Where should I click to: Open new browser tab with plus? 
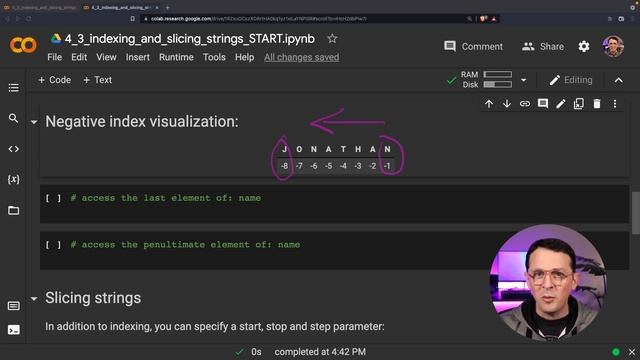pos(167,7)
